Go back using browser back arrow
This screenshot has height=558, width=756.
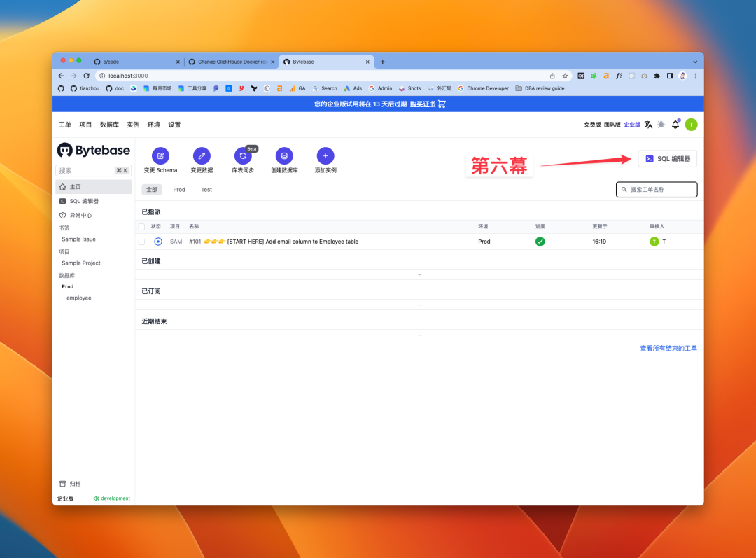tap(61, 76)
